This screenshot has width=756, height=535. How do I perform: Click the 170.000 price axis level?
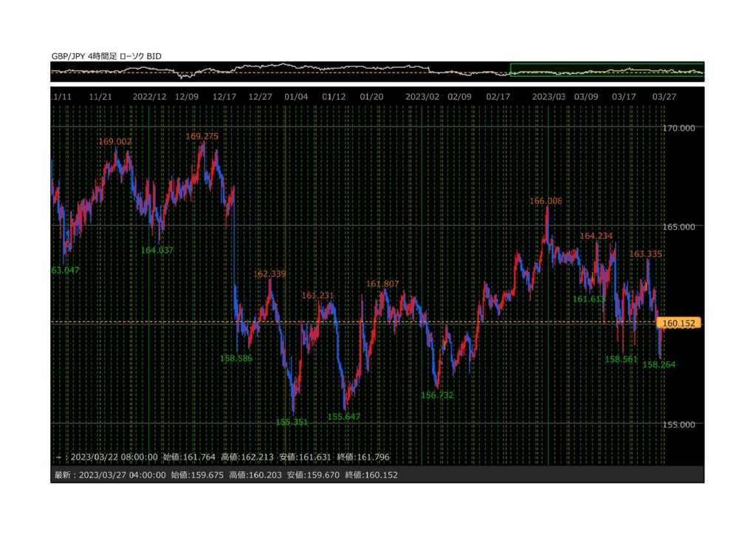pyautogui.click(x=679, y=128)
